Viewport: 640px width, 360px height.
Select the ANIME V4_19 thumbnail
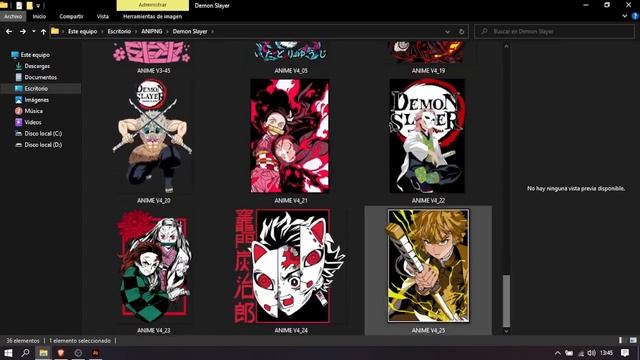[x=427, y=51]
